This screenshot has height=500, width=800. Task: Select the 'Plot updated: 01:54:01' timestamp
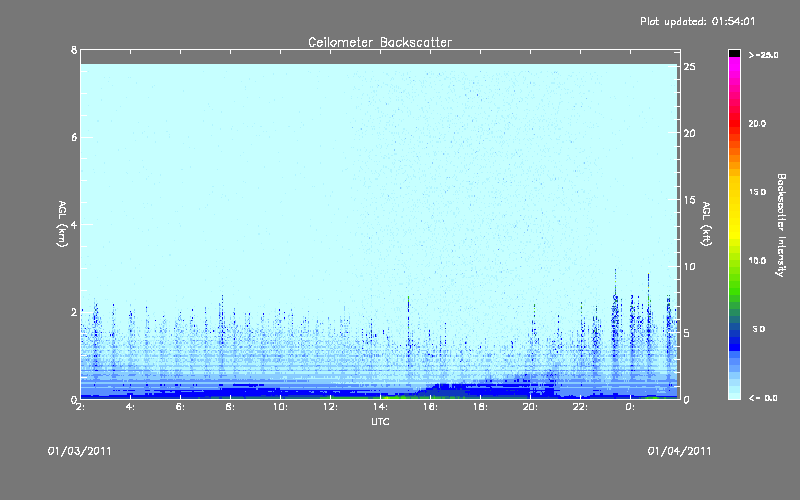click(697, 21)
